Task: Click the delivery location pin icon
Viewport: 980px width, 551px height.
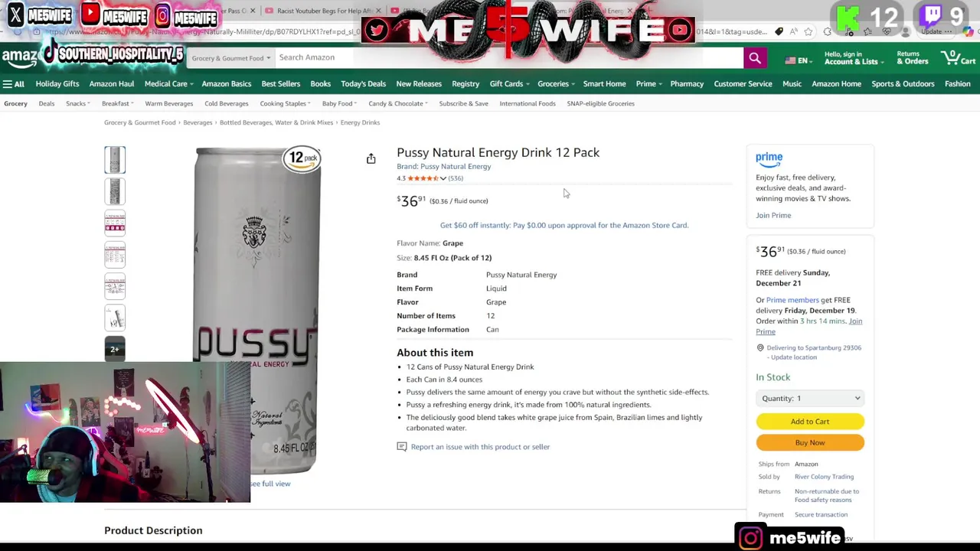Action: click(x=760, y=348)
